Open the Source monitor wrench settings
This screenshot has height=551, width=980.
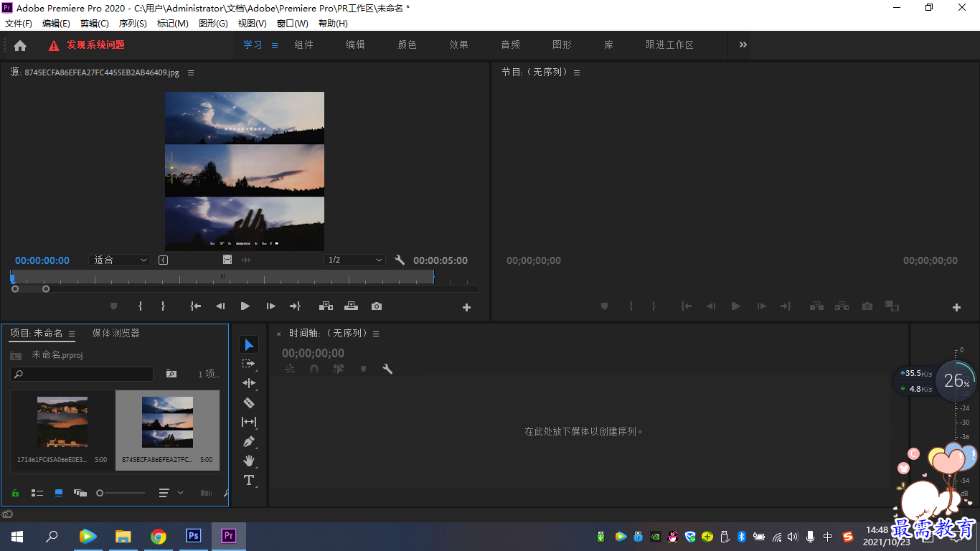(x=400, y=260)
